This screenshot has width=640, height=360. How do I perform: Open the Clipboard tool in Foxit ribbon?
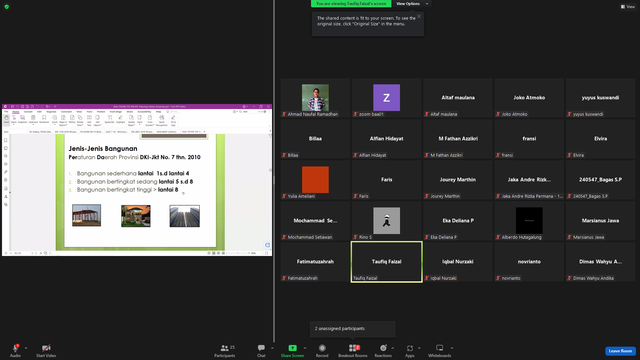pyautogui.click(x=33, y=120)
